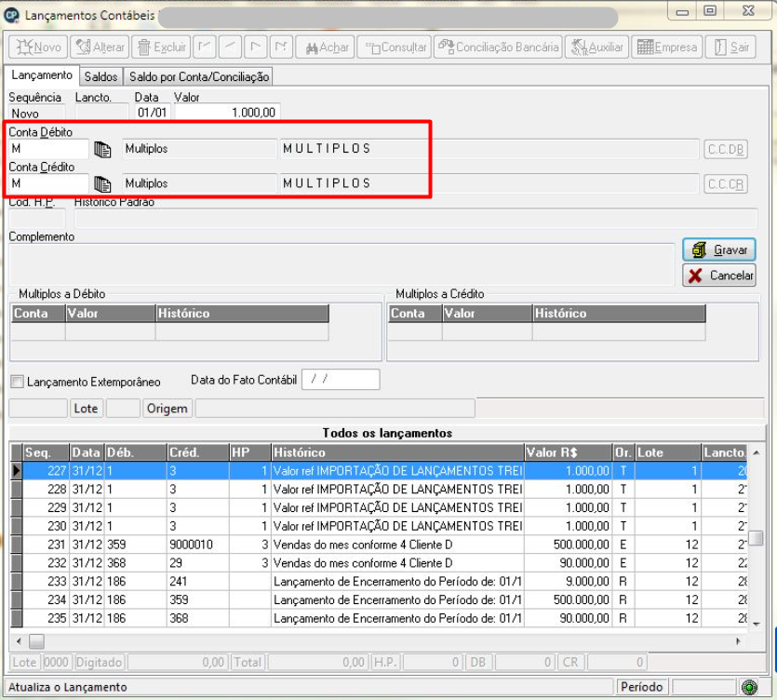
Task: Click the Data do Fato Contábil field
Action: click(x=341, y=379)
